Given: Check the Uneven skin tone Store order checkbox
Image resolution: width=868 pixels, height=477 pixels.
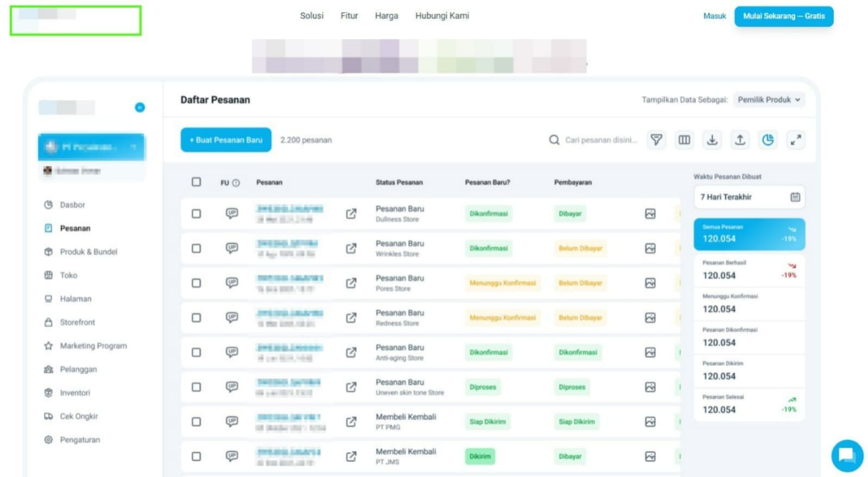Looking at the screenshot, I should 197,387.
